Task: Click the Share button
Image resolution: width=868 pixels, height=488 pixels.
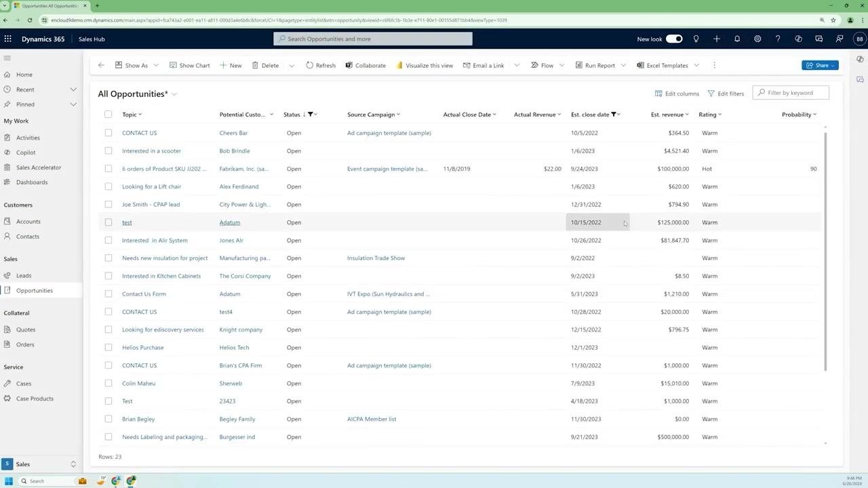Action: pos(820,65)
